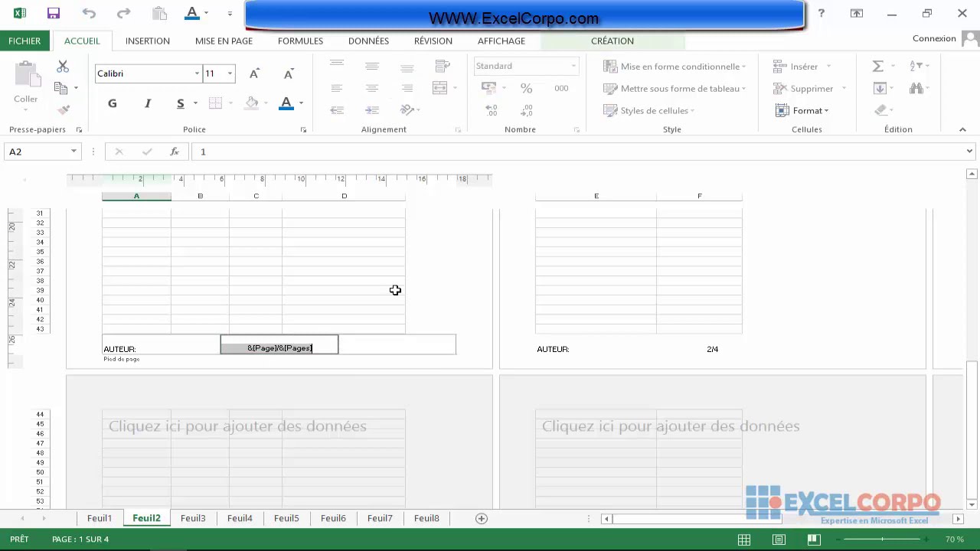980x551 pixels.
Task: Click the 70 % zoom level
Action: (955, 540)
